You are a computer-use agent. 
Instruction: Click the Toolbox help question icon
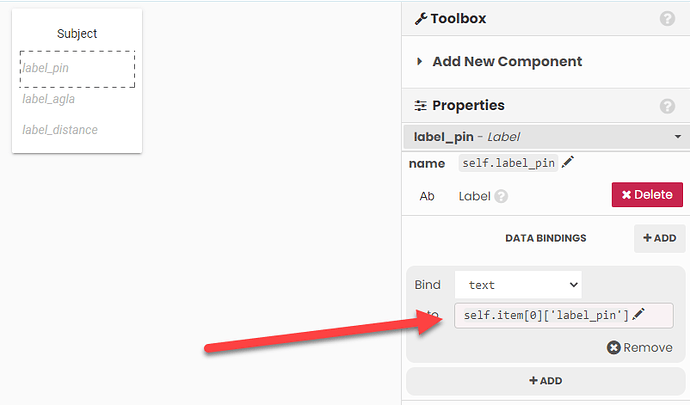point(667,18)
